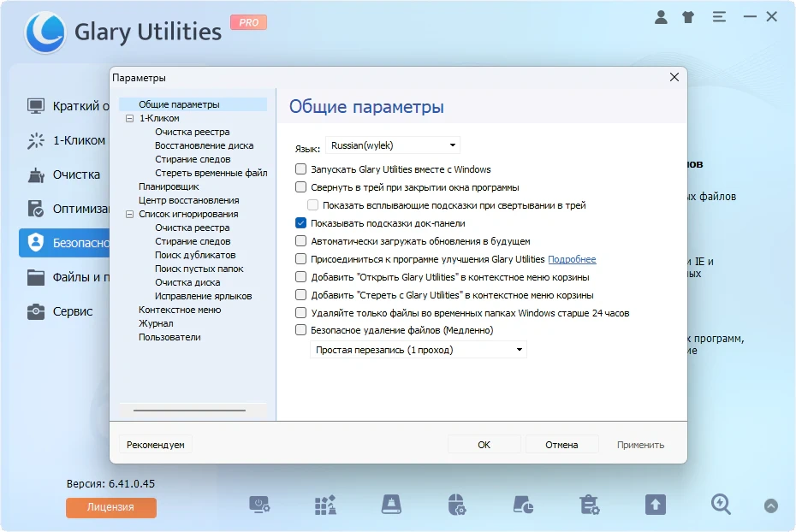Click the monitor icon beside Краткий обзор
796x532 pixels.
(x=36, y=106)
